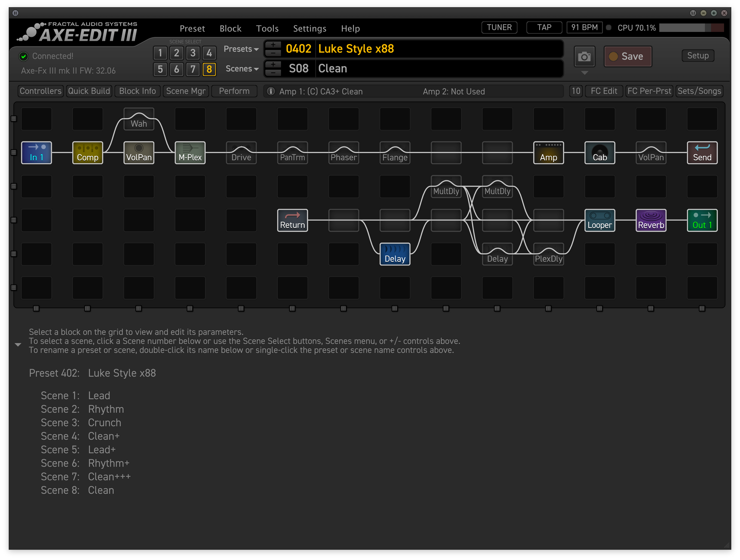Open the Presets dropdown
Viewport: 740px width, 560px height.
(241, 49)
